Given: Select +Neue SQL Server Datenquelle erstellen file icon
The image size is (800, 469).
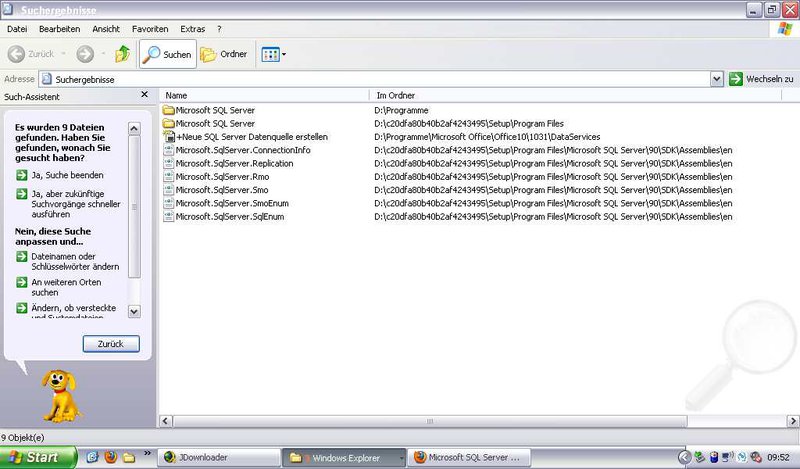Looking at the screenshot, I should point(169,137).
